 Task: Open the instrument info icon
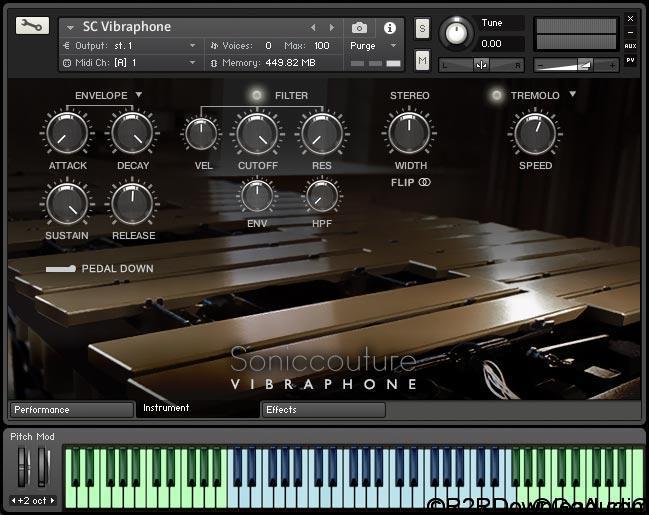point(389,27)
